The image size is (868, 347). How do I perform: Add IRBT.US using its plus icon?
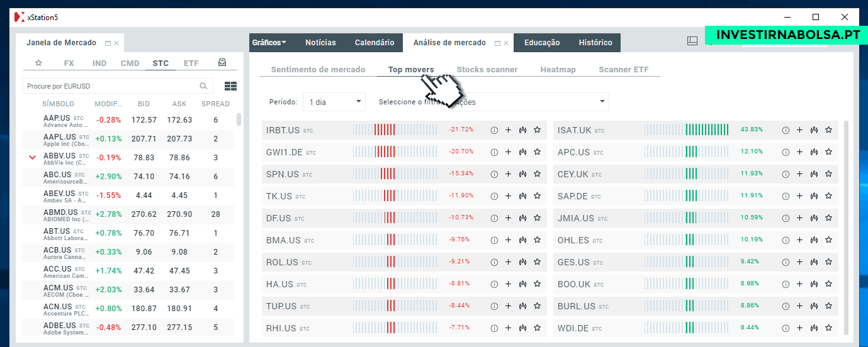pyautogui.click(x=509, y=130)
